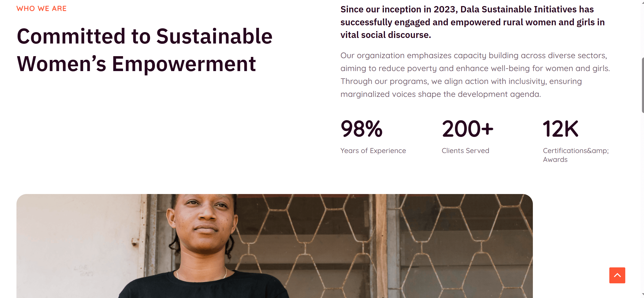Image resolution: width=644 pixels, height=298 pixels.
Task: Click the Clients Served caption
Action: point(466,151)
